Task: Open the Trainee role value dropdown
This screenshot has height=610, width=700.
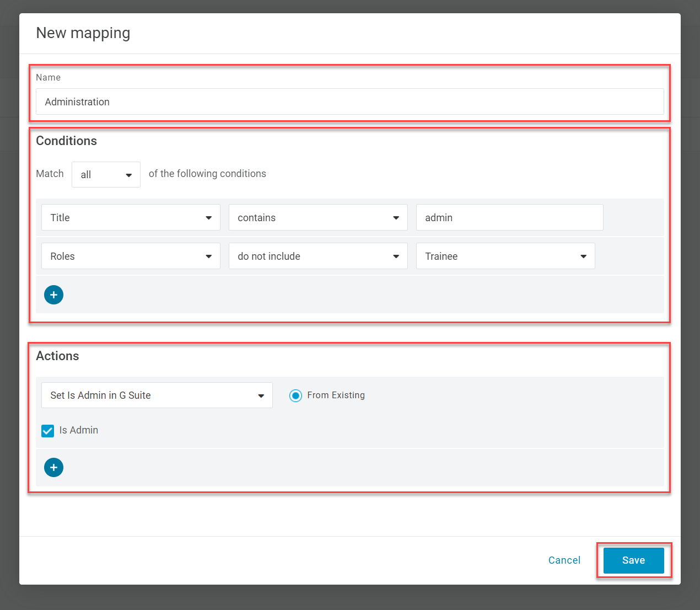Action: pyautogui.click(x=505, y=256)
